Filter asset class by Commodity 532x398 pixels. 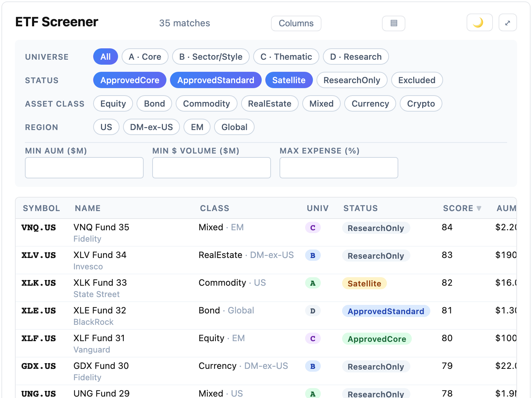pos(207,103)
